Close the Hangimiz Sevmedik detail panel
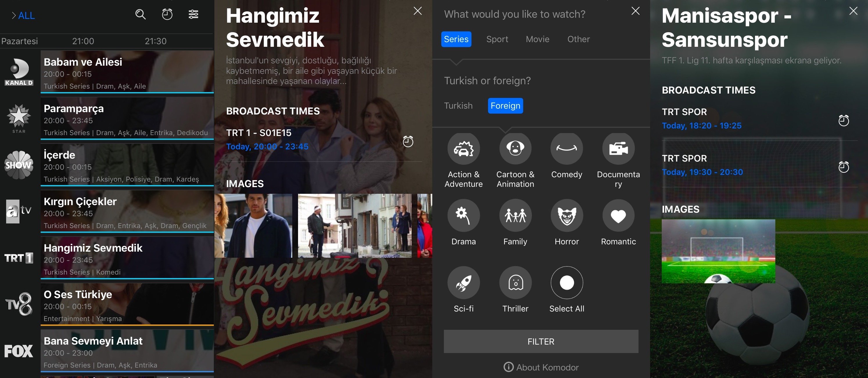Viewport: 868px width, 378px height. [417, 11]
